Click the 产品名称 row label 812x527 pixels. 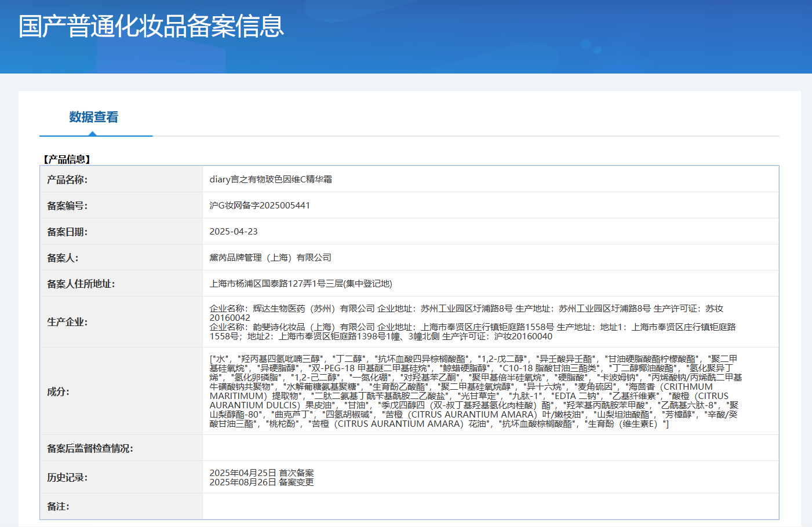[x=67, y=180]
